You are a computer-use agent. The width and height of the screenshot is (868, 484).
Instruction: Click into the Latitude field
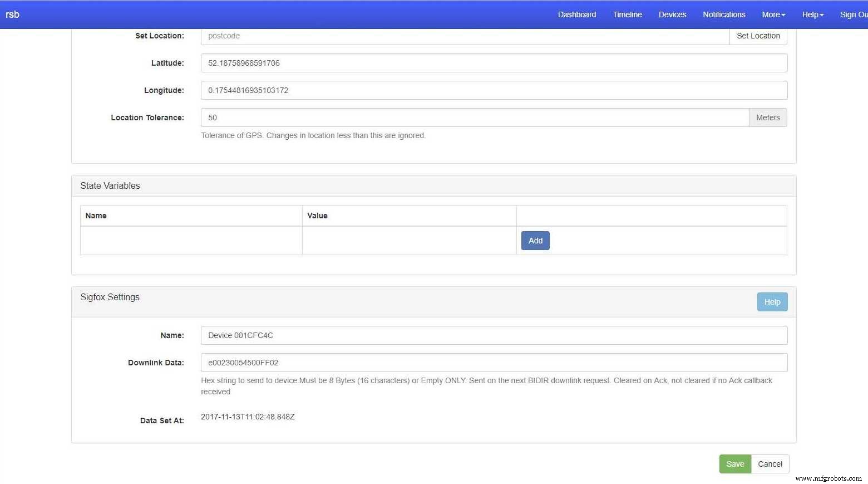click(494, 63)
